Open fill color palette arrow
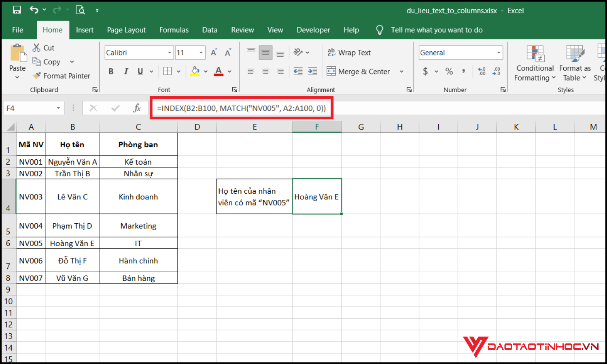Viewport: 607px width, 364px height. 206,72
